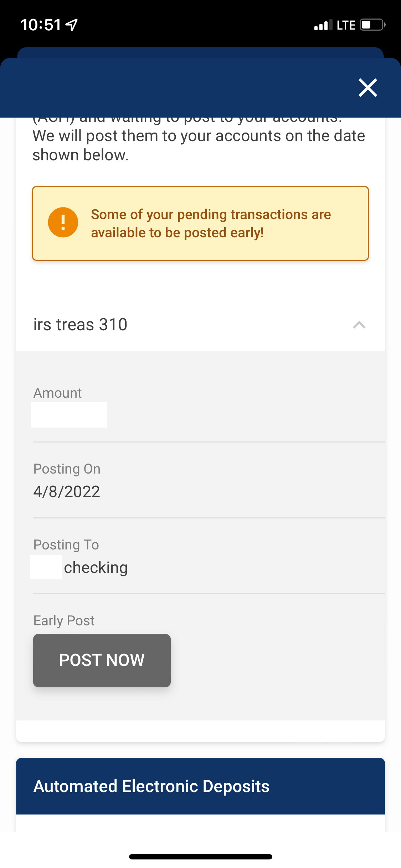Tap the cellular signal bars icon
The image size is (401, 868).
323,25
